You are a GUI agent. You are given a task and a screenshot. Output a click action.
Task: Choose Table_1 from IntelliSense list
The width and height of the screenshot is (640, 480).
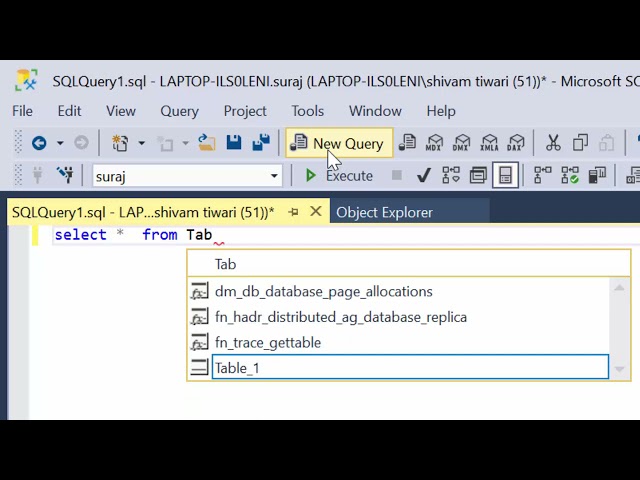[410, 368]
